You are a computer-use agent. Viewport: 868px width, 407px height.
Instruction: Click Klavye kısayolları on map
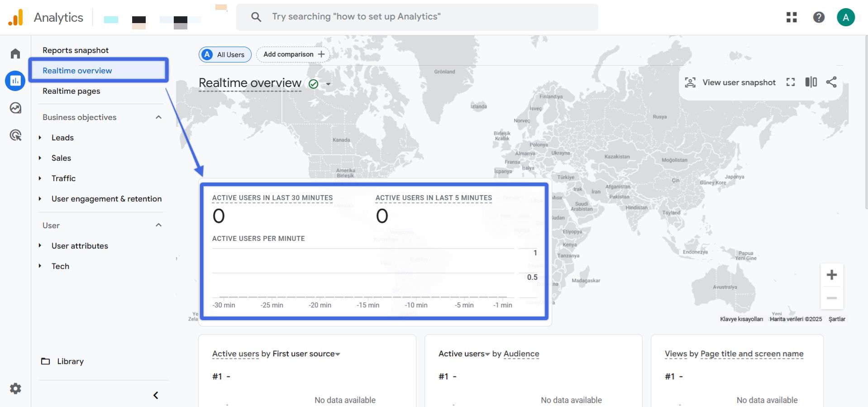pyautogui.click(x=741, y=319)
